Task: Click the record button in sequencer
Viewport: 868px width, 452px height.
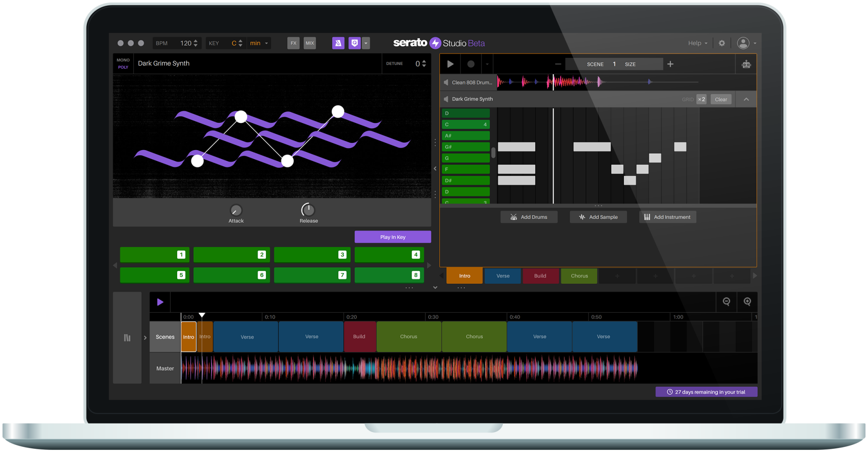Action: click(x=471, y=64)
